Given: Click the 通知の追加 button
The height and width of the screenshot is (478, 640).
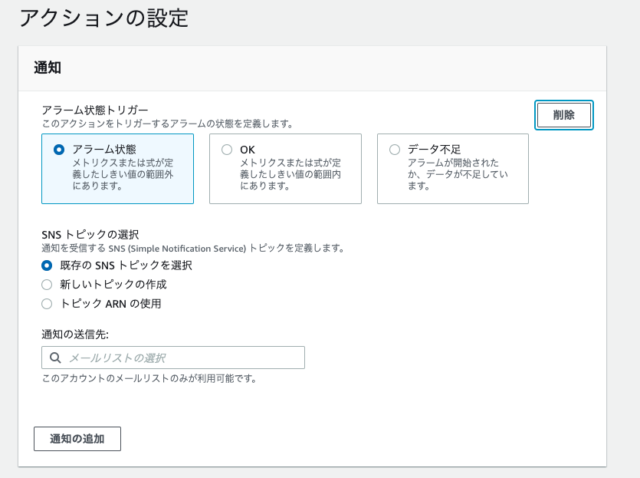Looking at the screenshot, I should pyautogui.click(x=77, y=439).
